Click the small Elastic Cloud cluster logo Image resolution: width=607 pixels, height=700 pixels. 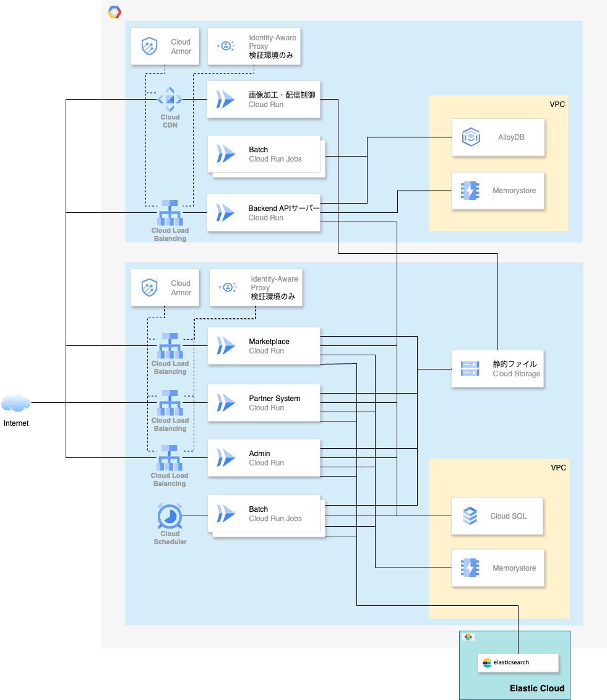point(468,637)
